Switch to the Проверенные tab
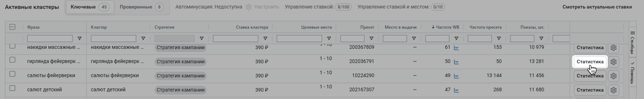Viewport: 644px width, 99px height. click(142, 7)
